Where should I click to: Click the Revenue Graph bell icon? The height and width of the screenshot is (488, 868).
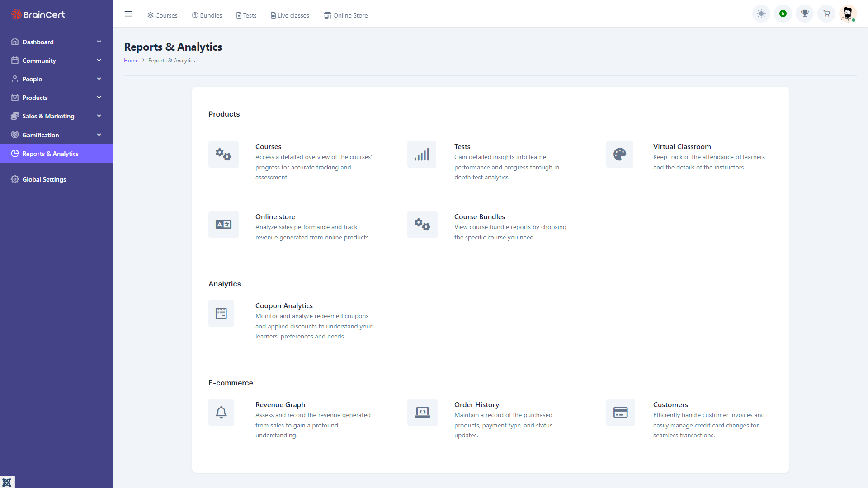[221, 412]
